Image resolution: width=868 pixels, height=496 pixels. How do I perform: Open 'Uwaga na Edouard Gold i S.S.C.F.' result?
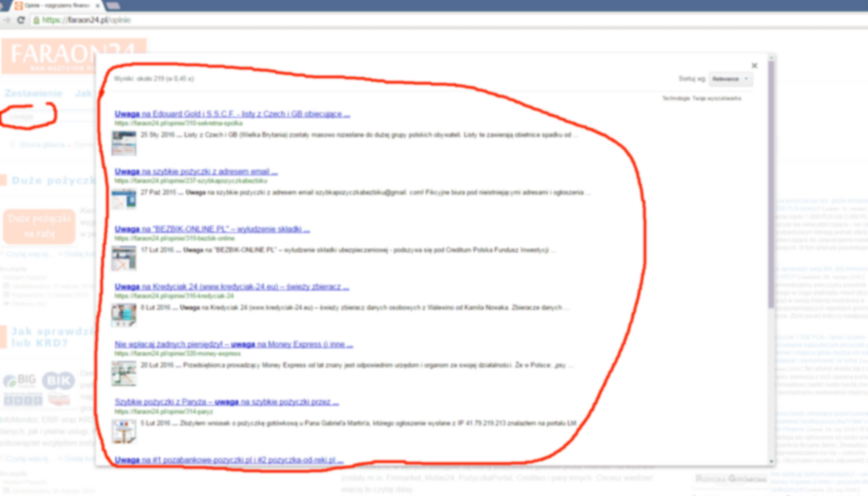[232, 114]
